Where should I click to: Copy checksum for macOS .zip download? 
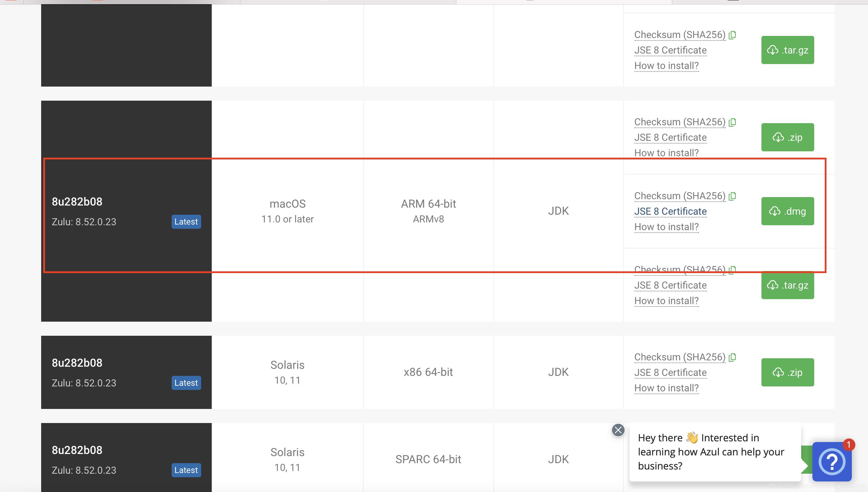(733, 122)
